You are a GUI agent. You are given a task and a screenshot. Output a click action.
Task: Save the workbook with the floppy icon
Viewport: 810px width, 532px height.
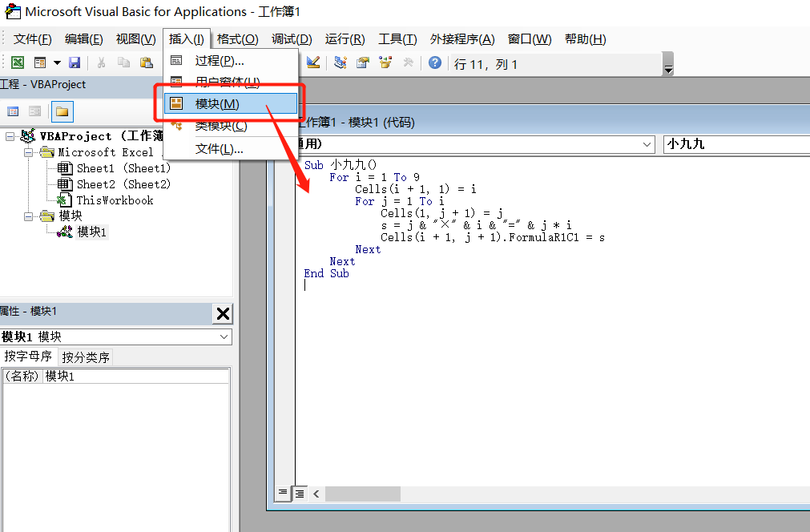pos(75,62)
